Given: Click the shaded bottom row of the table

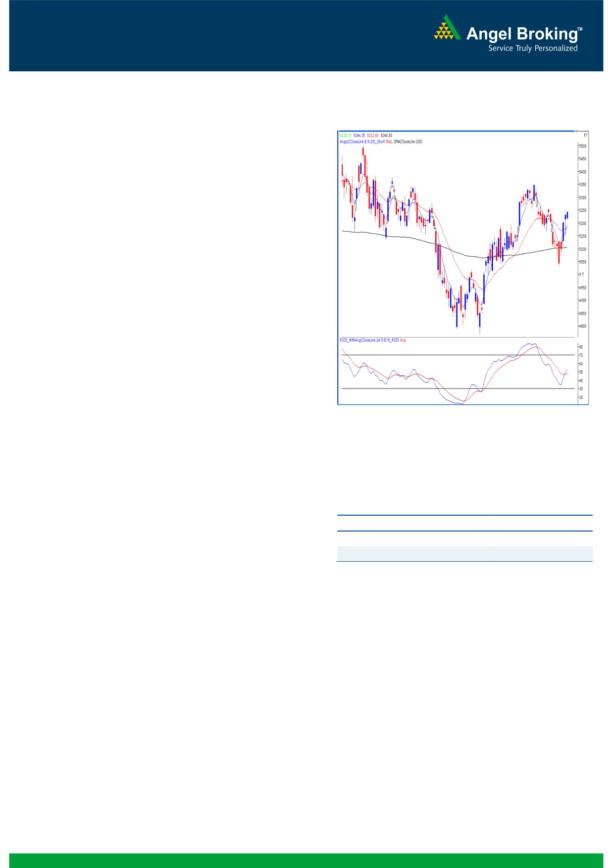Looking at the screenshot, I should click(x=464, y=554).
